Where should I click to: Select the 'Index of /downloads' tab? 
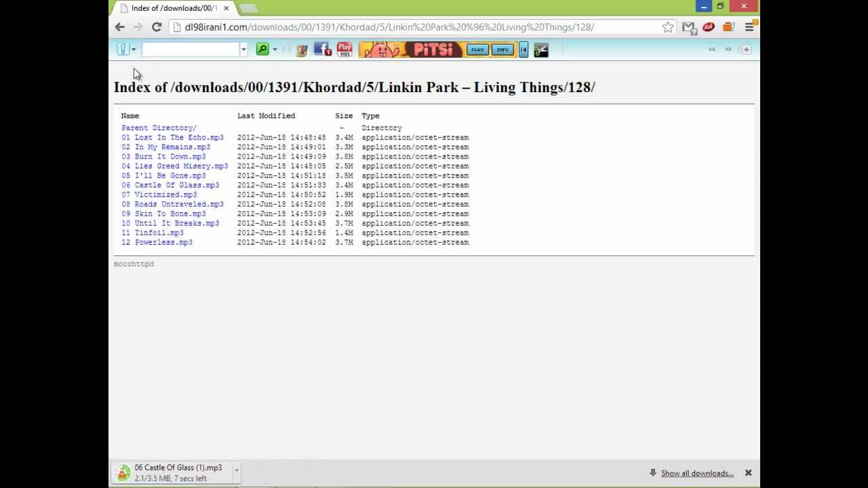[x=173, y=8]
